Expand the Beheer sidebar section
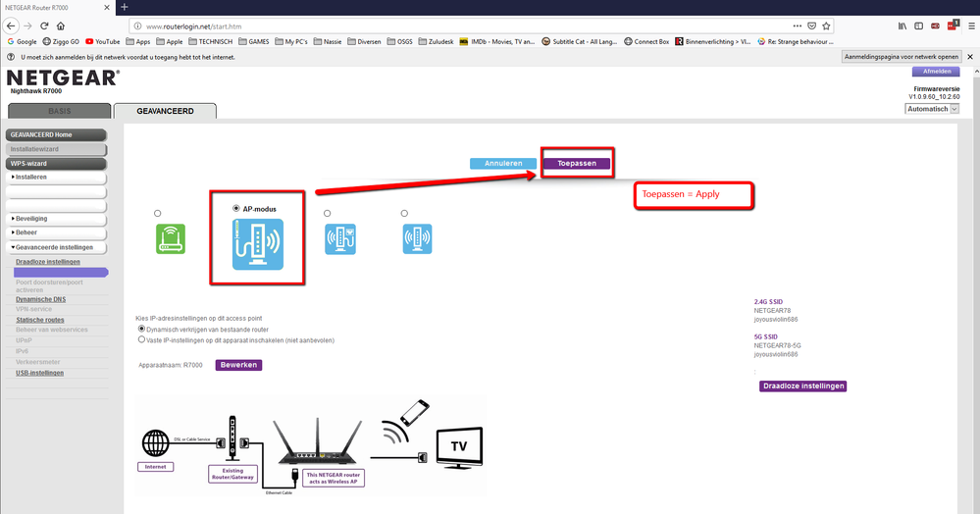Viewport: 980px width, 514px height. coord(56,232)
